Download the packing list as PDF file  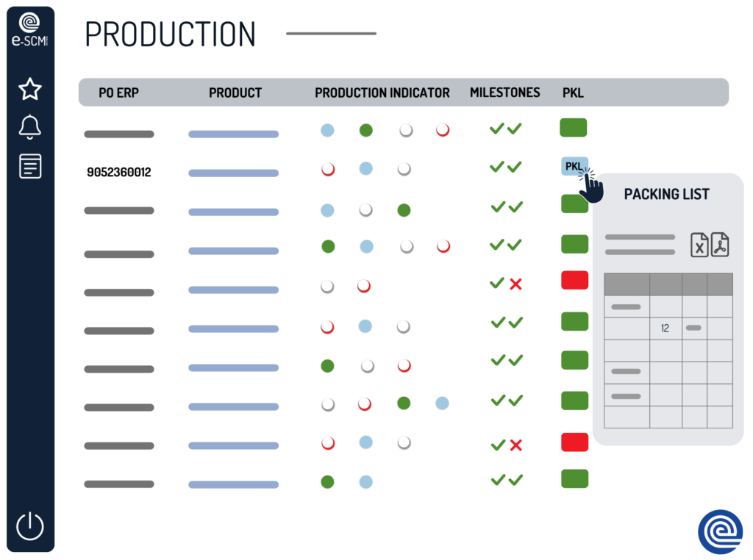pyautogui.click(x=719, y=245)
